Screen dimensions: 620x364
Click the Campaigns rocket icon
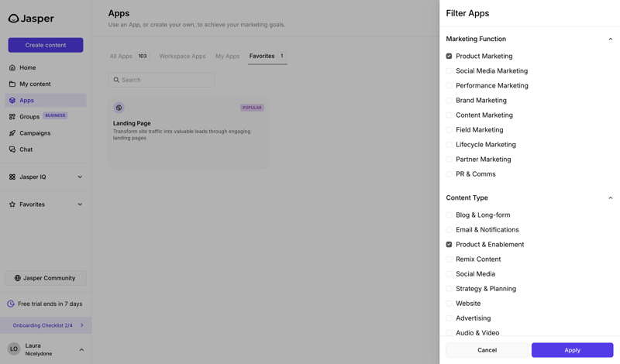pos(12,133)
